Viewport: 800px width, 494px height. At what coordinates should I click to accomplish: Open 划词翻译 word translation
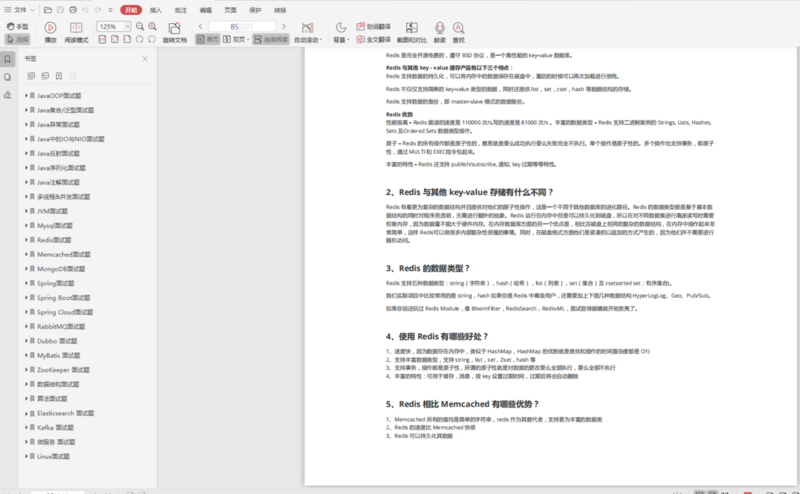(373, 27)
